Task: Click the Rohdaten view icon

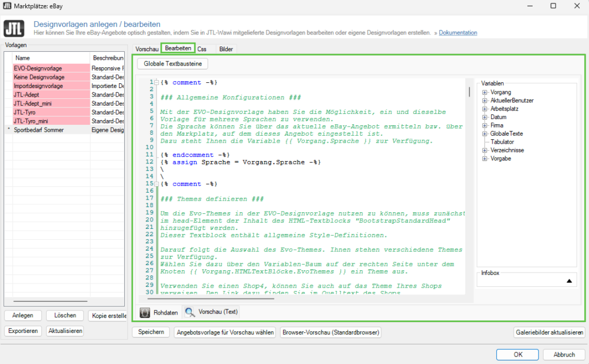Action: [146, 312]
